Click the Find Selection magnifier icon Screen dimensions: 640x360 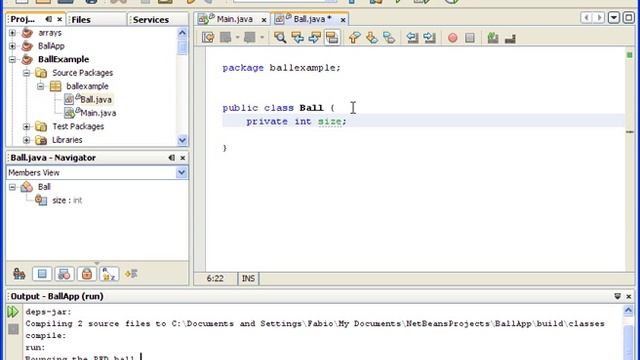click(x=280, y=38)
